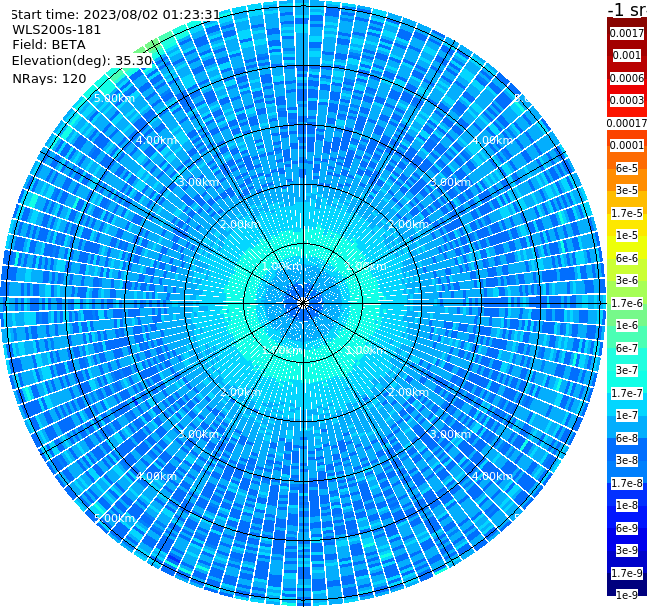The image size is (647, 607).
Task: Select the 3e-9 colorbar tick
Action: [x=627, y=550]
